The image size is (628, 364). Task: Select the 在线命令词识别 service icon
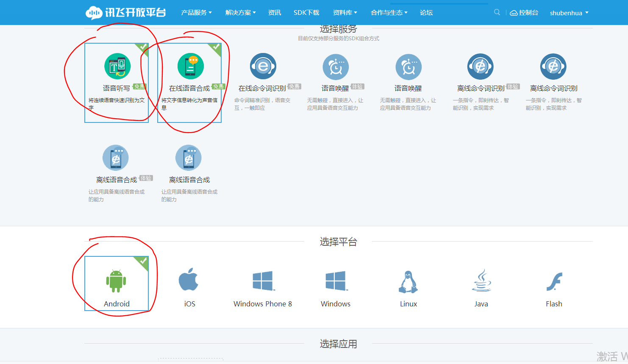pyautogui.click(x=263, y=67)
